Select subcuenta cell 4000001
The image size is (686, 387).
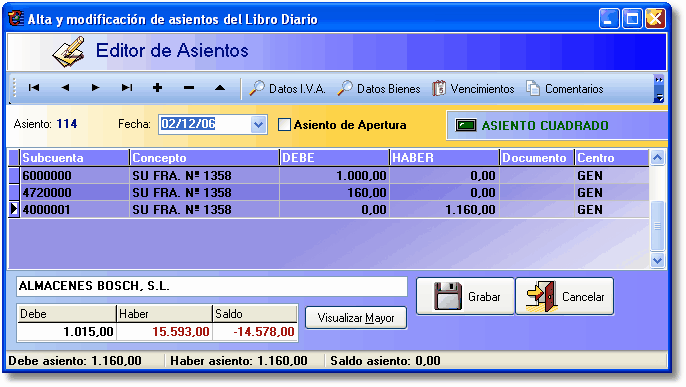(x=74, y=210)
